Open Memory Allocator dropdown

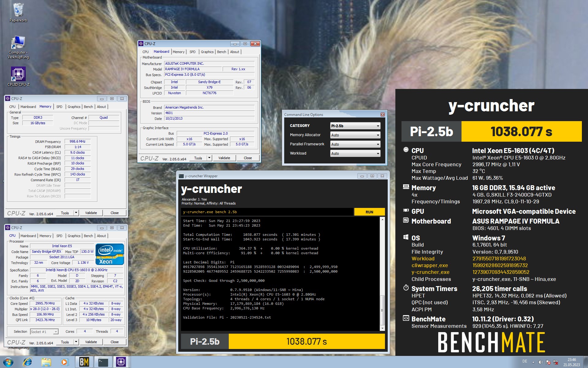pyautogui.click(x=355, y=135)
